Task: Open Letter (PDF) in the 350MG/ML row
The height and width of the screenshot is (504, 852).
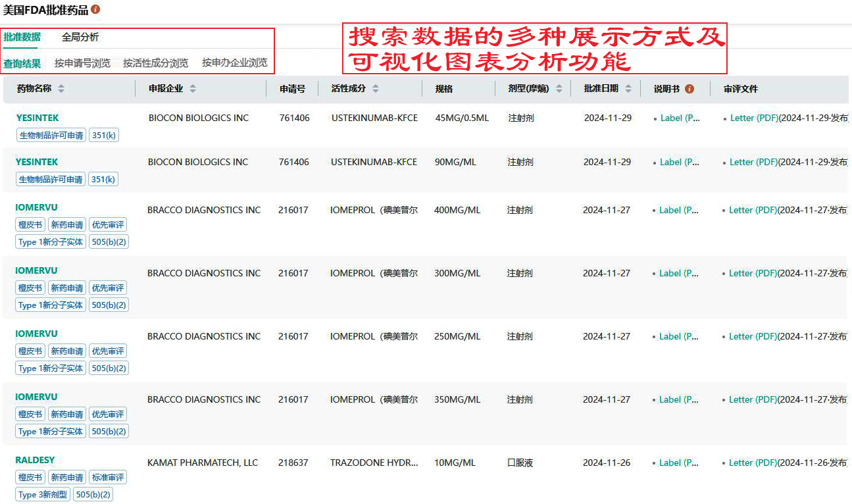Action: click(x=753, y=399)
